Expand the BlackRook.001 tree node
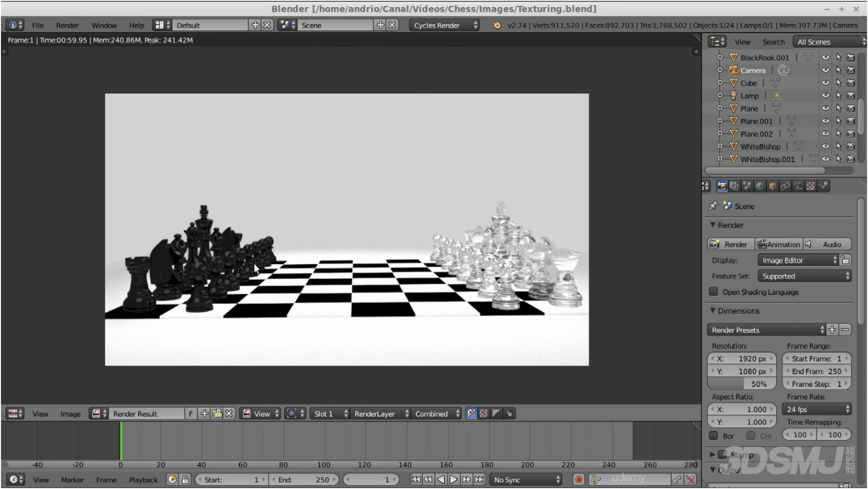Image resolution: width=868 pixels, height=489 pixels. 720,57
